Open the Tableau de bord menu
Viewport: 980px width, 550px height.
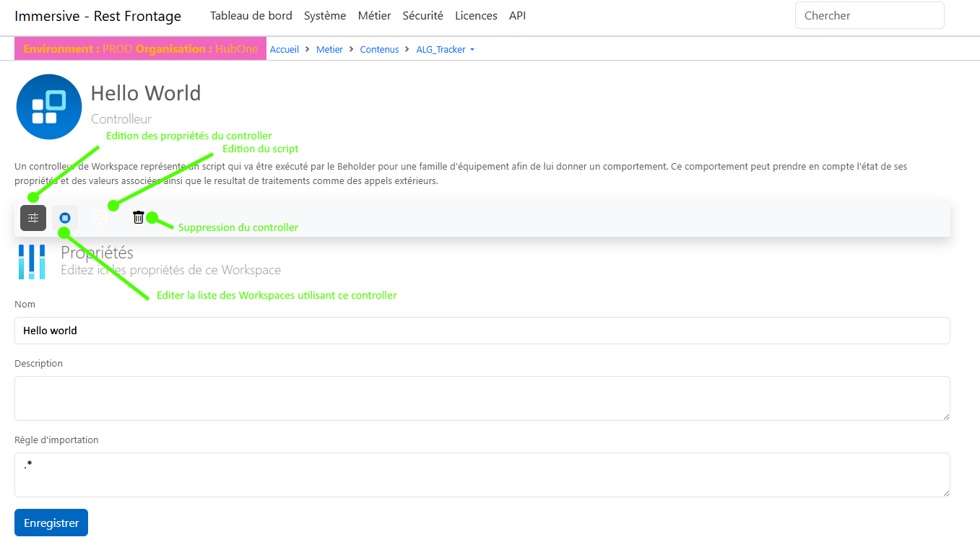point(251,15)
